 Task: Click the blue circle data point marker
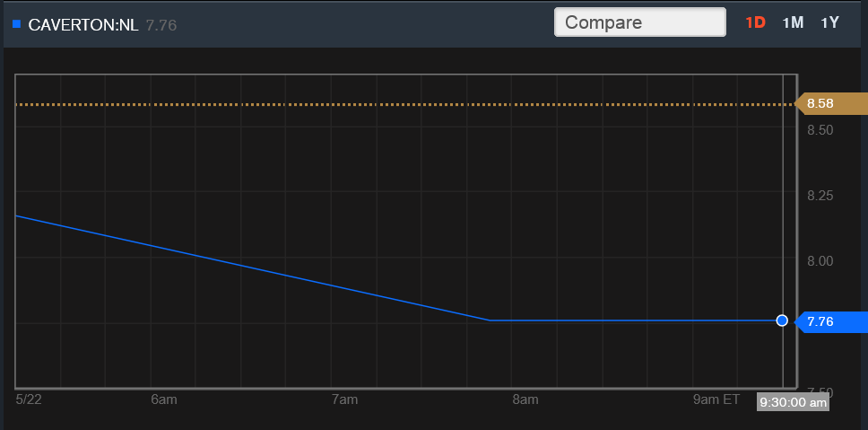[x=782, y=320]
